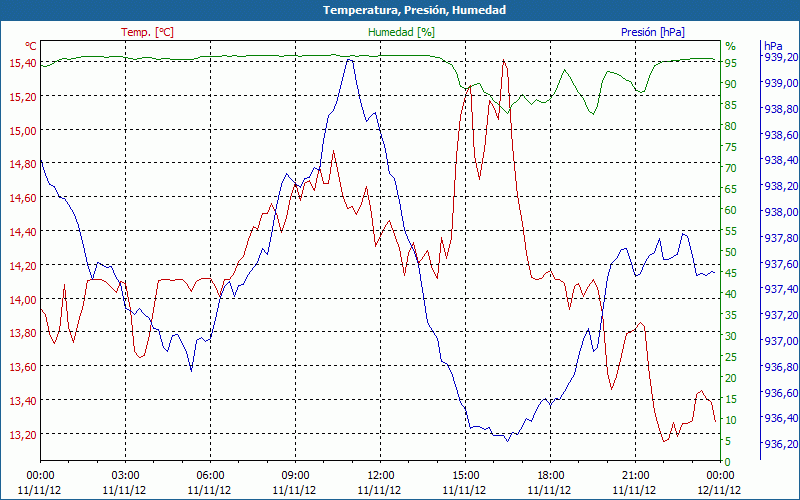
Task: Pick the '938,40' pressure axis value
Action: pyautogui.click(x=780, y=160)
